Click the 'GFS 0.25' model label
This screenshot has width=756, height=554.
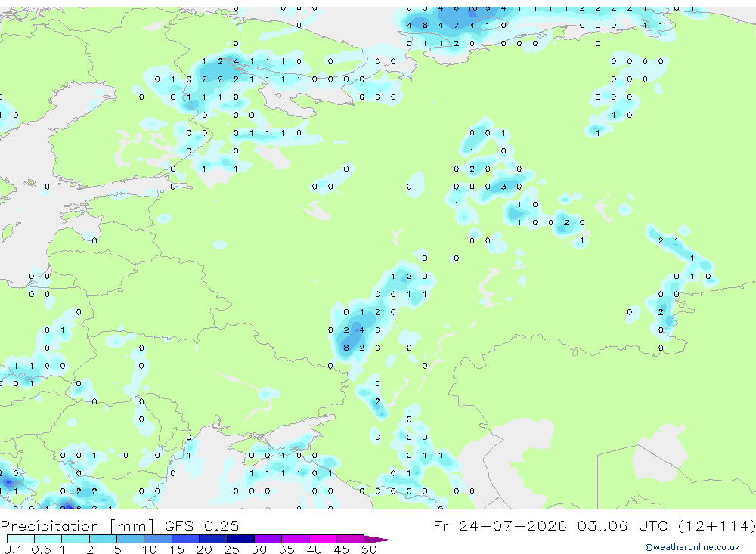tap(202, 525)
